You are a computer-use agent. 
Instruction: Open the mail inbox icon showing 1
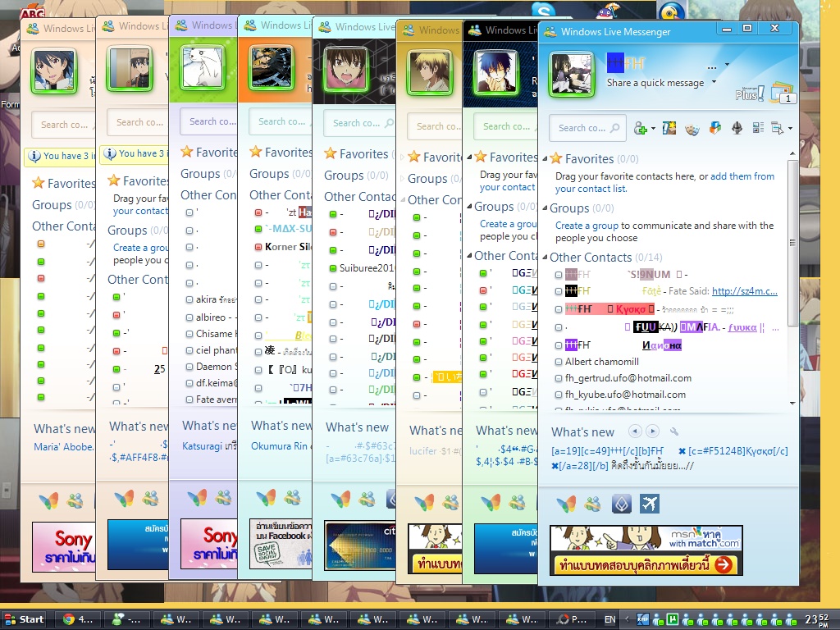[x=781, y=94]
